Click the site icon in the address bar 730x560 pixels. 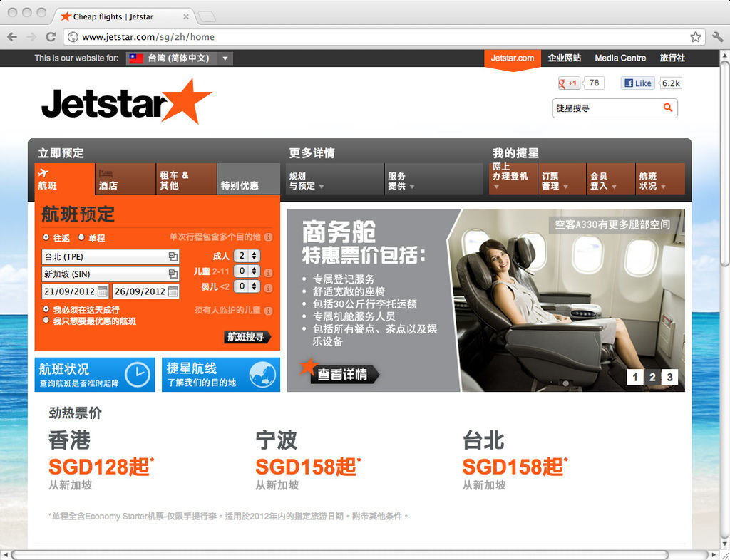click(73, 37)
